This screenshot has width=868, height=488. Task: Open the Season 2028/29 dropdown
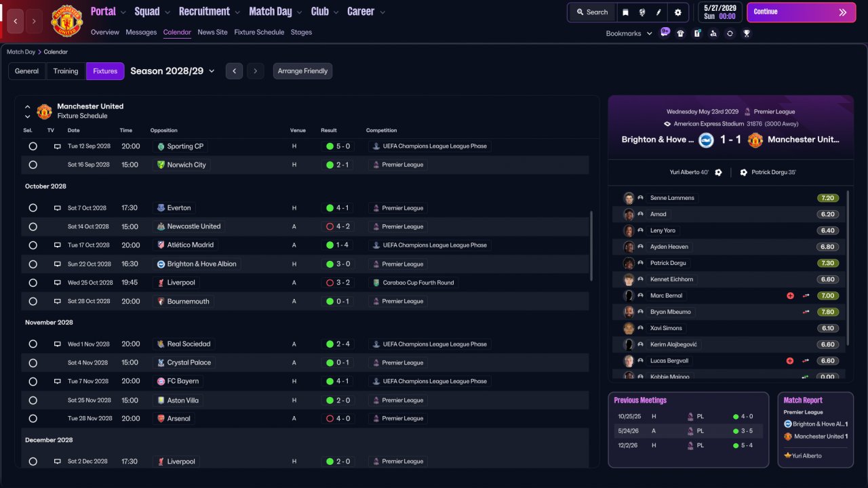(173, 71)
